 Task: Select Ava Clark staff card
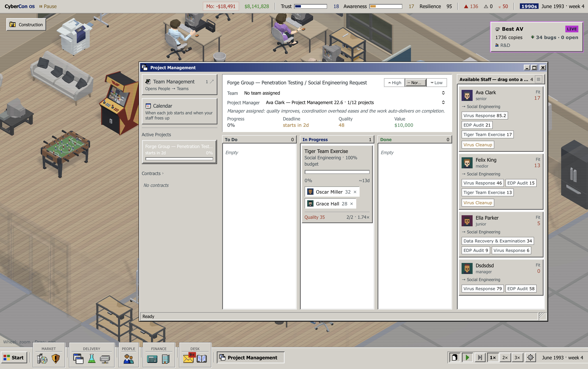coord(501,119)
